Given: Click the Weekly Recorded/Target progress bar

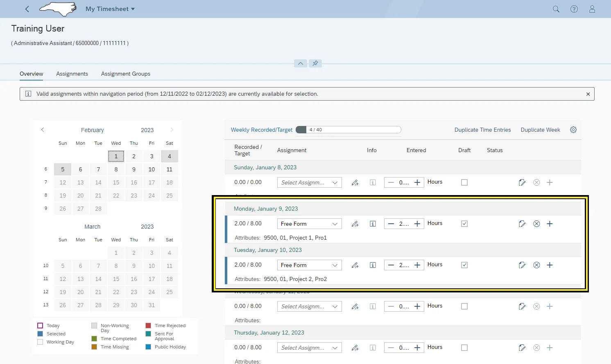Looking at the screenshot, I should pyautogui.click(x=348, y=130).
